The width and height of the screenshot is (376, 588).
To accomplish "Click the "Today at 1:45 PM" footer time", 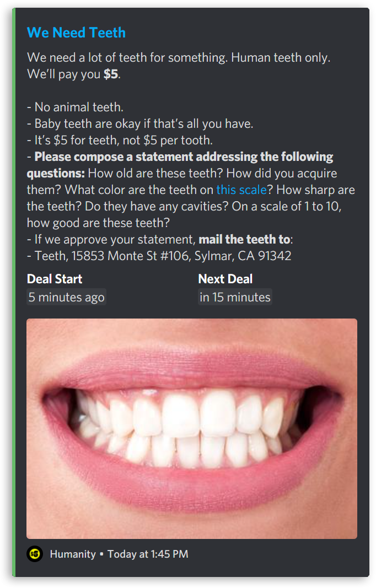I will click(x=148, y=554).
